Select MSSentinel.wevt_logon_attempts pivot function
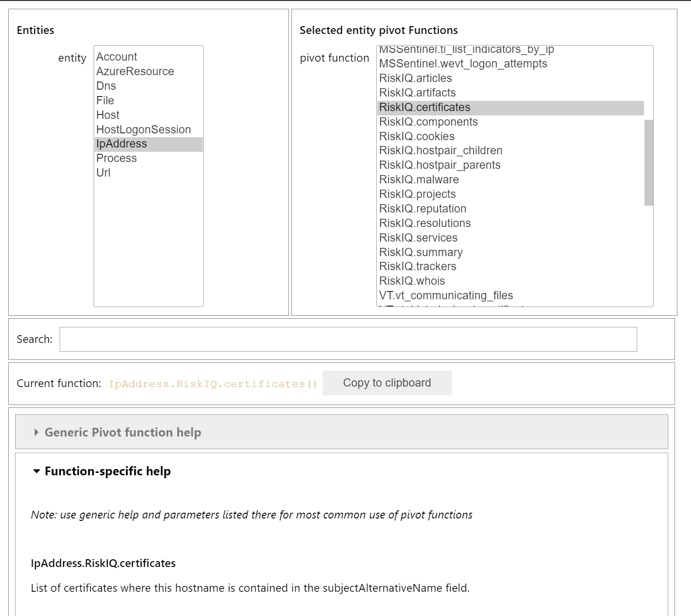Viewport: 691px width, 616px height. tap(511, 64)
